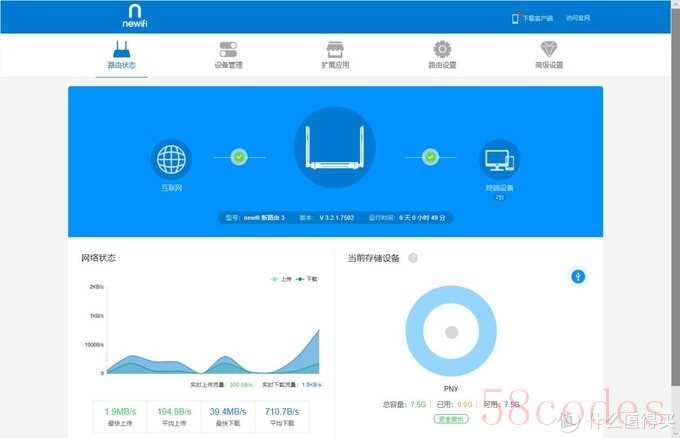Click the blue USB icon button
Image resolution: width=680 pixels, height=438 pixels.
[x=578, y=276]
